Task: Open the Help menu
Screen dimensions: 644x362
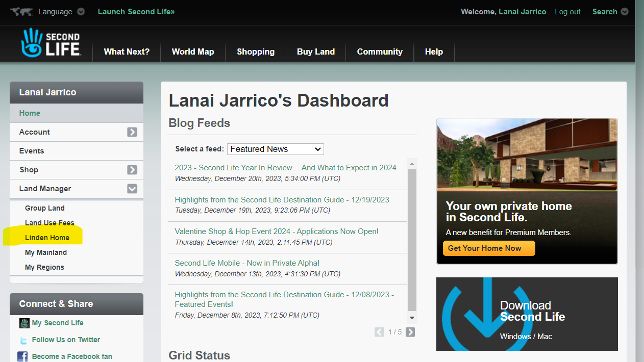Action: click(x=434, y=51)
